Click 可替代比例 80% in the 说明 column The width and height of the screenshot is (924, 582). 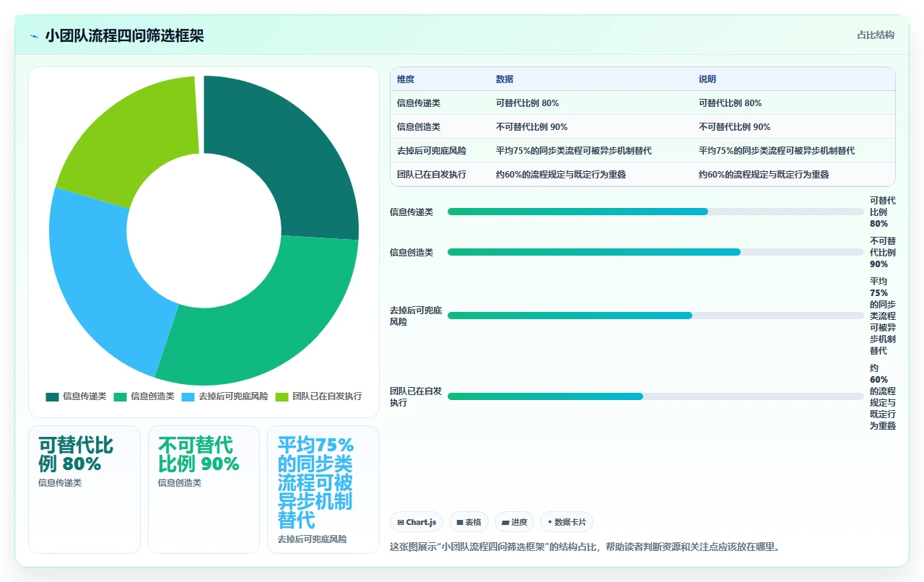point(731,103)
